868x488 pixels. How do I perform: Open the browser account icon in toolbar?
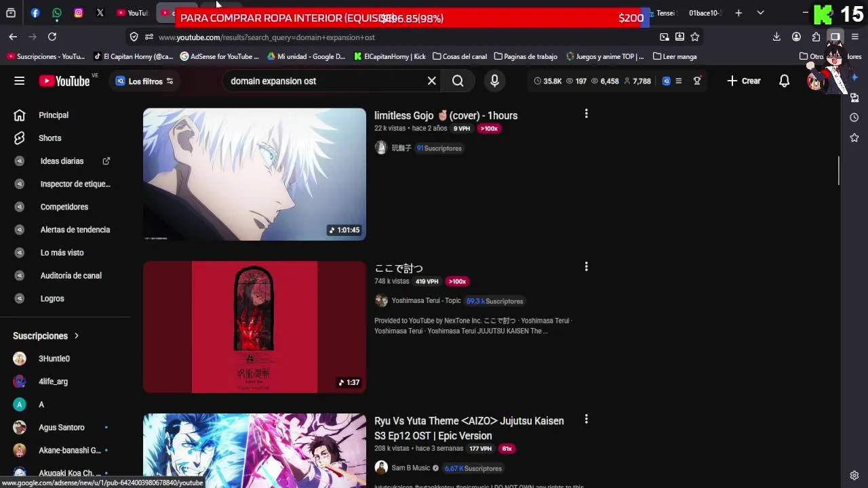point(797,37)
